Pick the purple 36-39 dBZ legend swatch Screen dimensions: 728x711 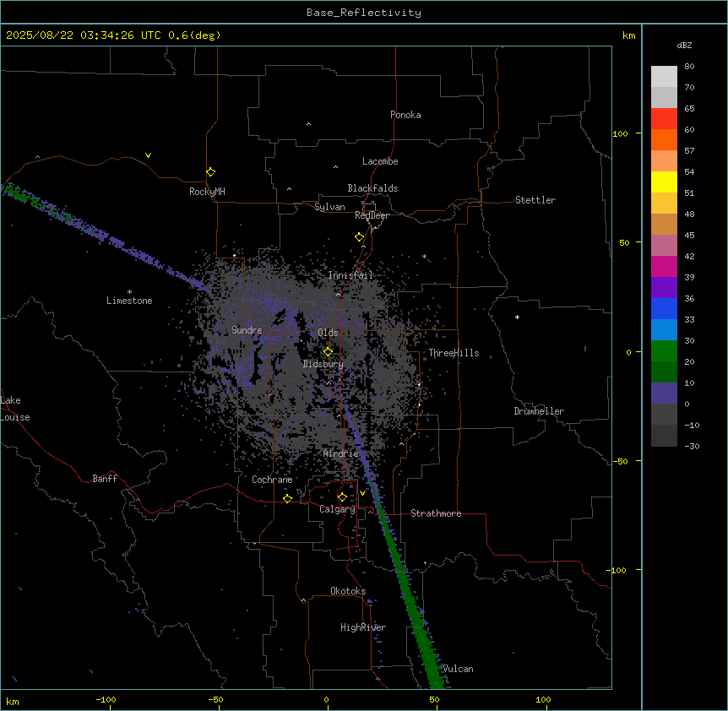[664, 287]
